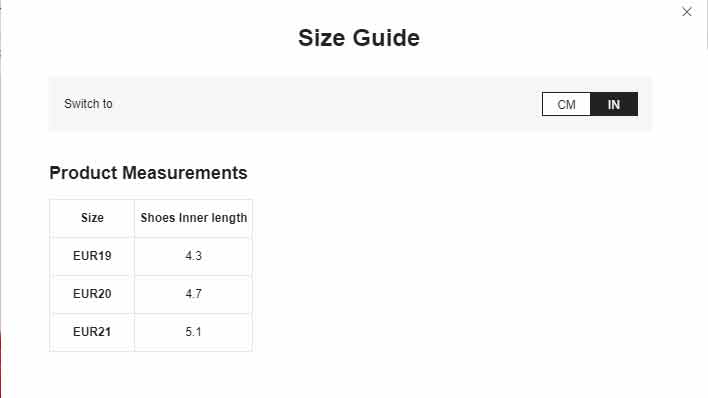The width and height of the screenshot is (708, 398).
Task: Switch measurements to CM units
Action: (x=566, y=104)
